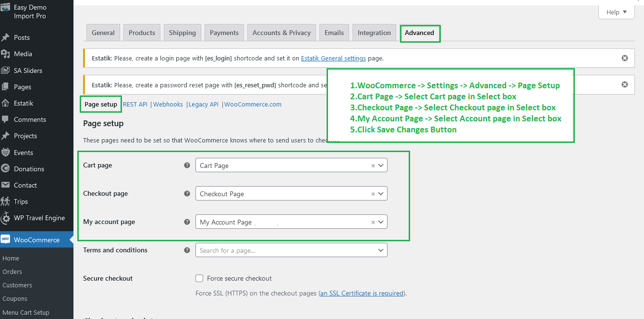Expand the Help panel
The image size is (644, 319).
[617, 12]
